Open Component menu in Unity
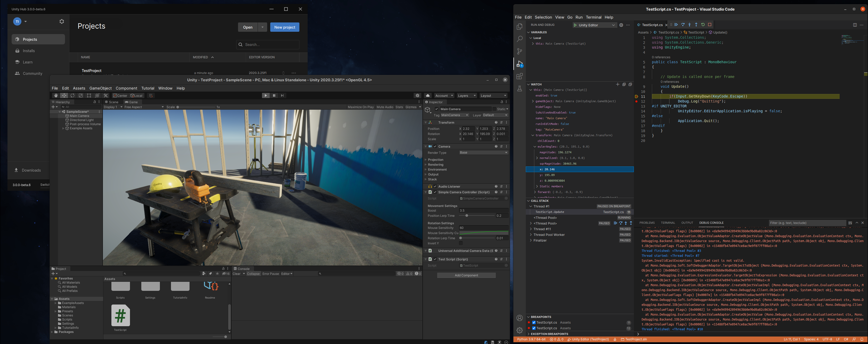The image size is (868, 344). click(126, 88)
